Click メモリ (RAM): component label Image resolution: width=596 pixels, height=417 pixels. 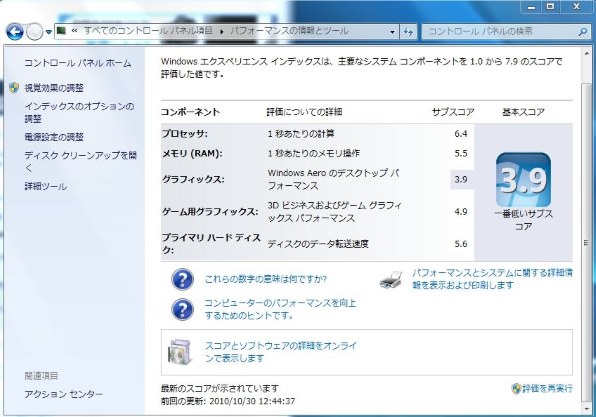192,154
